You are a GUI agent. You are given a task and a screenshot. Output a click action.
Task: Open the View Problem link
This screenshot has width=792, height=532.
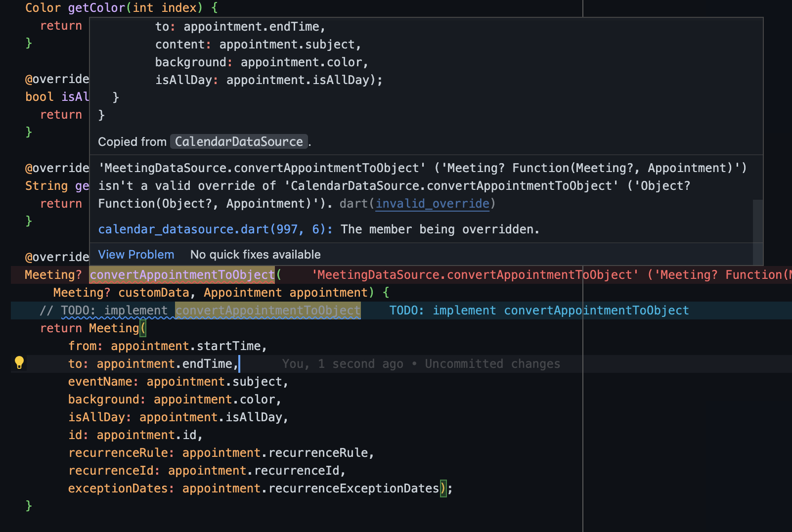tap(136, 255)
